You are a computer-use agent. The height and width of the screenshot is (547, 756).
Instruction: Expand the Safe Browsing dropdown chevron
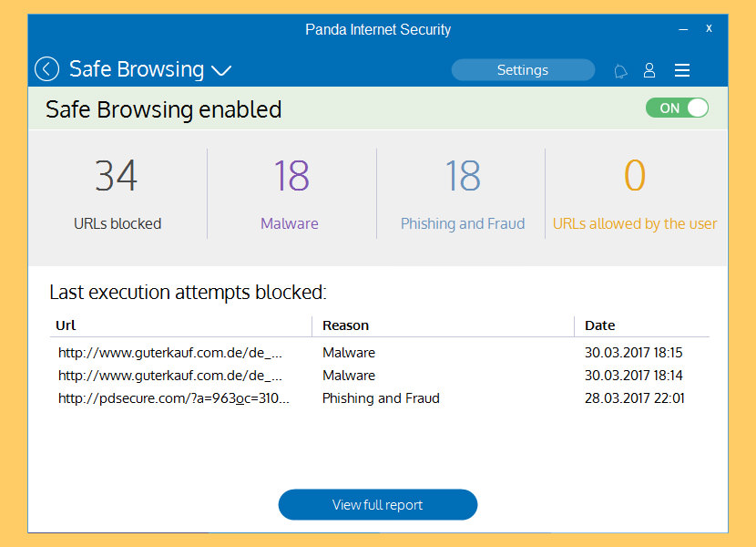pos(221,71)
